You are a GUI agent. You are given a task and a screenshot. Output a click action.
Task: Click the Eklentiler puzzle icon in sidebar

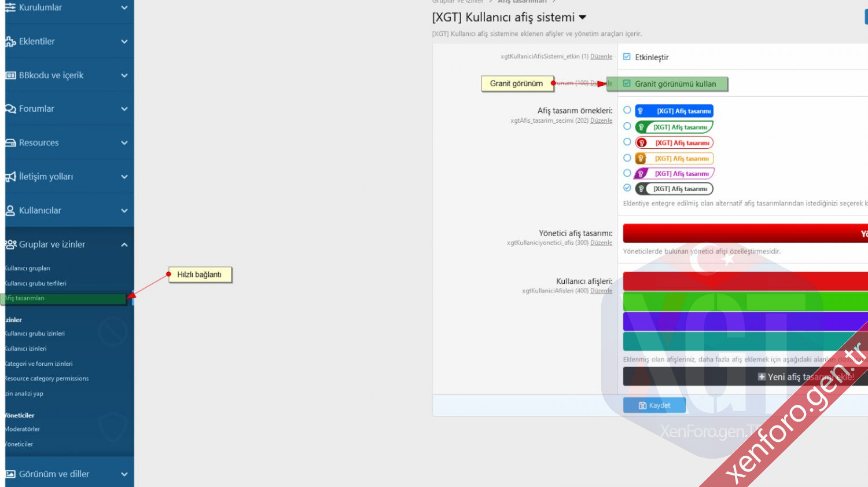[10, 42]
